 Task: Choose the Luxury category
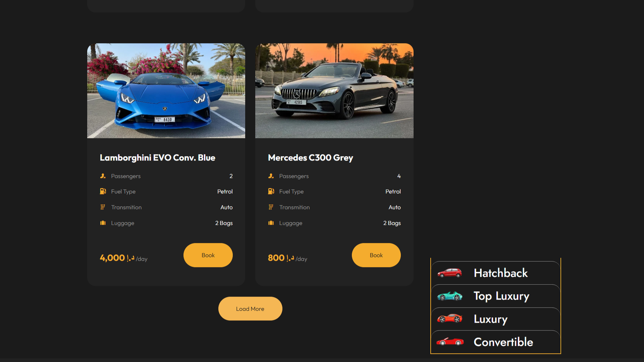[x=495, y=319]
